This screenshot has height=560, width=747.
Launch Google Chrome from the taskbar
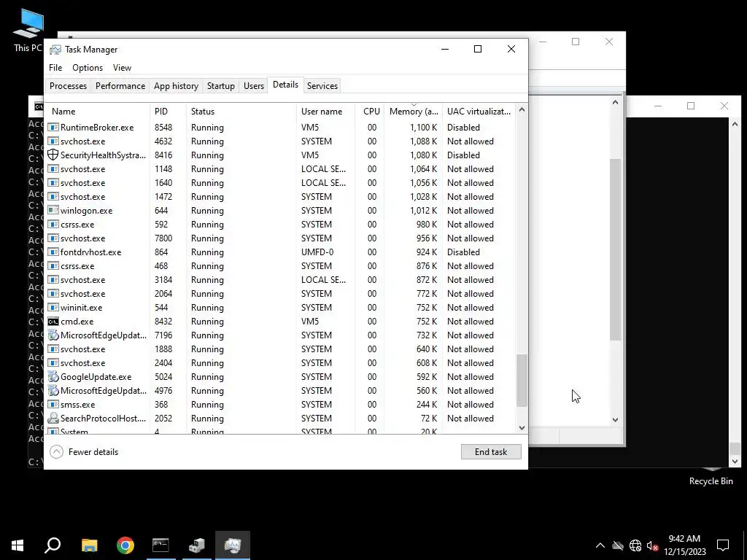125,545
